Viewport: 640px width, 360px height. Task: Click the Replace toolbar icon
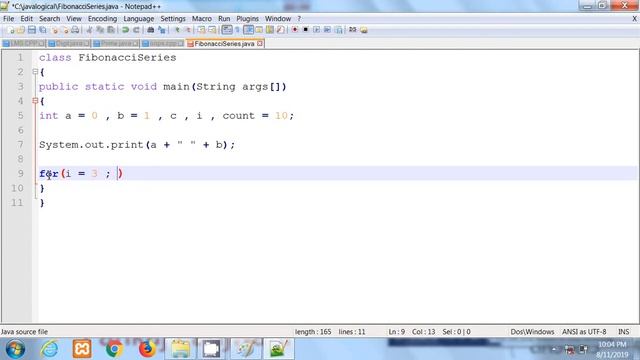tap(162, 30)
